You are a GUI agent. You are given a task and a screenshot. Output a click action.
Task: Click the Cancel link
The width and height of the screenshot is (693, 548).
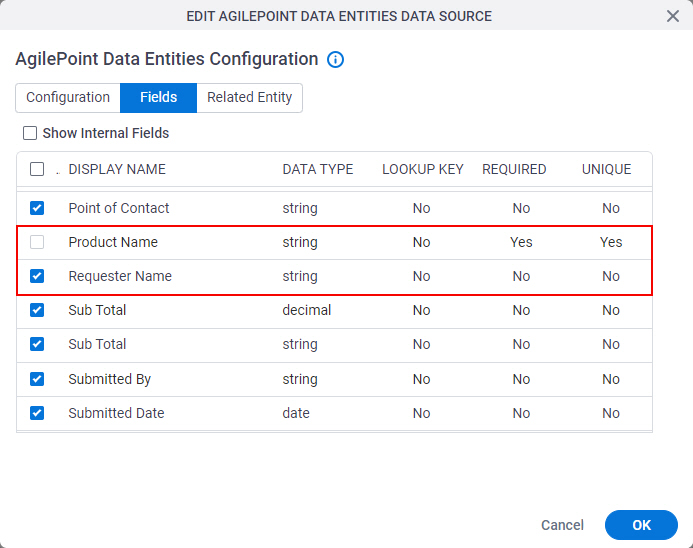coord(562,525)
